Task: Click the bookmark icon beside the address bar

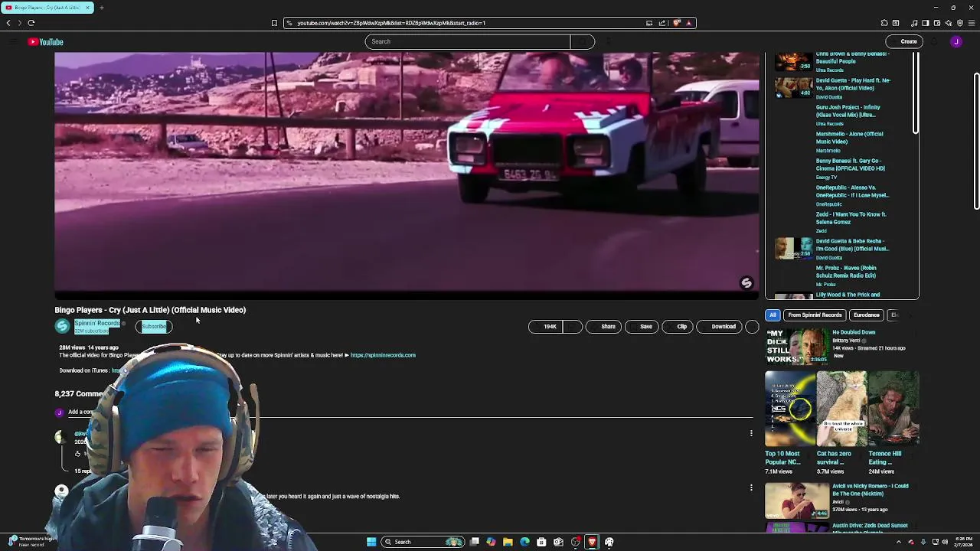Action: [x=274, y=23]
